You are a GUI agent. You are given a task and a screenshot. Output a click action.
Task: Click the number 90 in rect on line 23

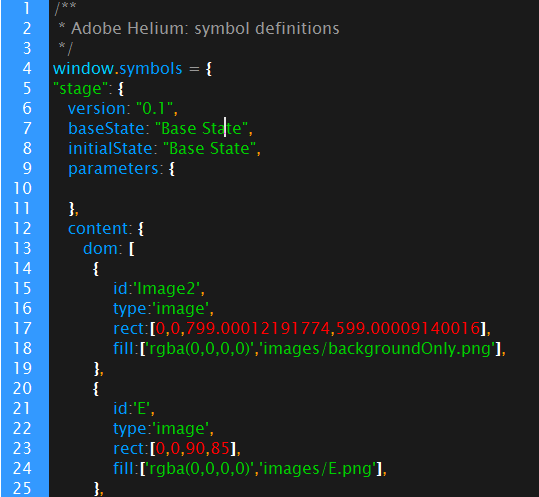195,449
